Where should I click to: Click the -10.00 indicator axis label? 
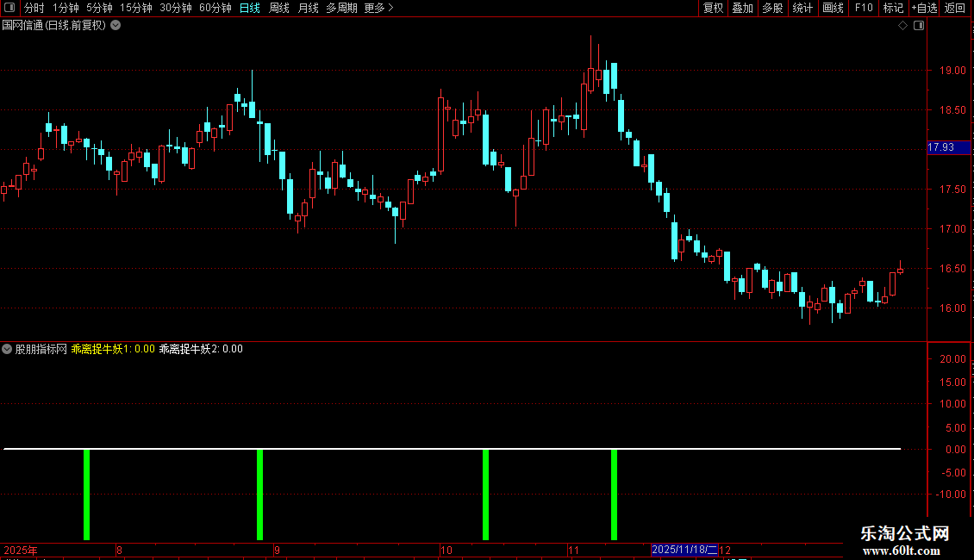(951, 495)
